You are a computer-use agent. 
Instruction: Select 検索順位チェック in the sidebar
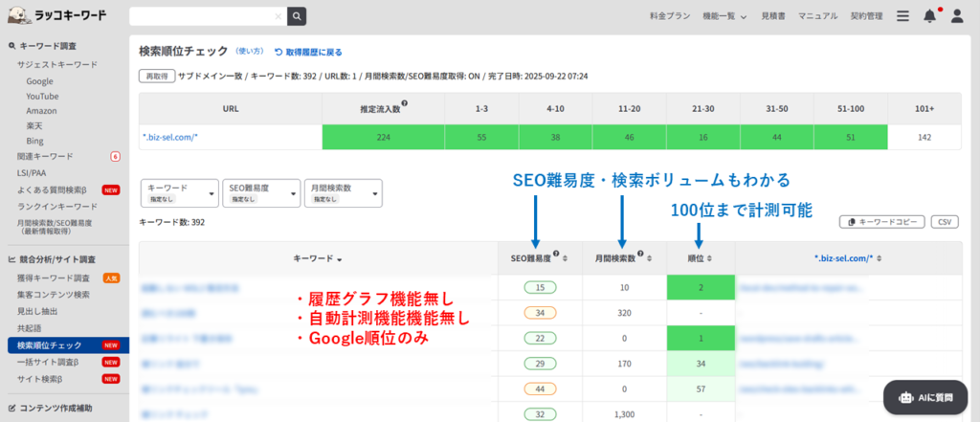pos(54,344)
